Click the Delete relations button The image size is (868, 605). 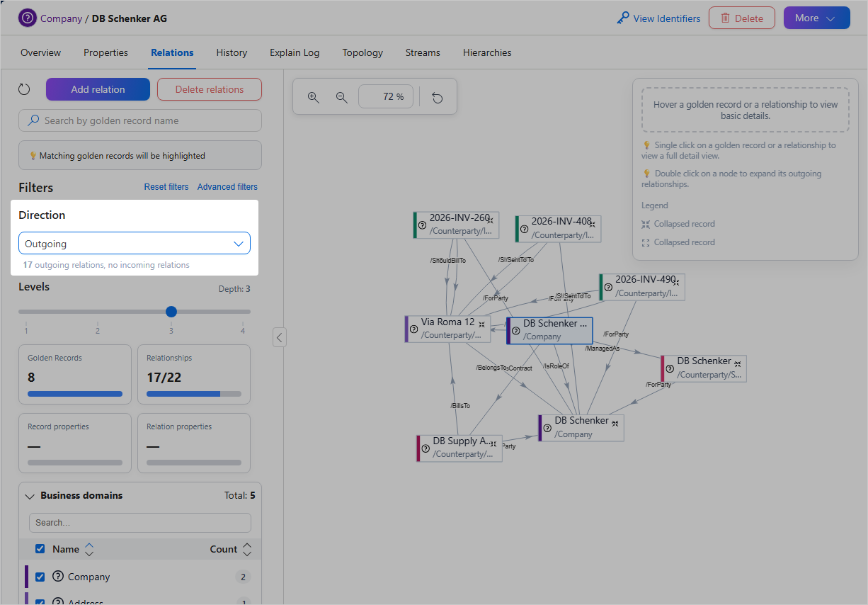coord(210,89)
